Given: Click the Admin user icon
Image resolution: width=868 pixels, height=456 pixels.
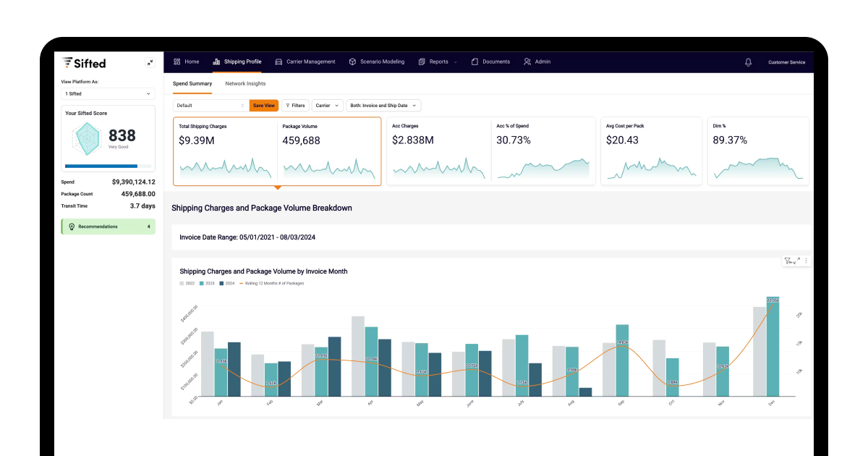Looking at the screenshot, I should 527,62.
